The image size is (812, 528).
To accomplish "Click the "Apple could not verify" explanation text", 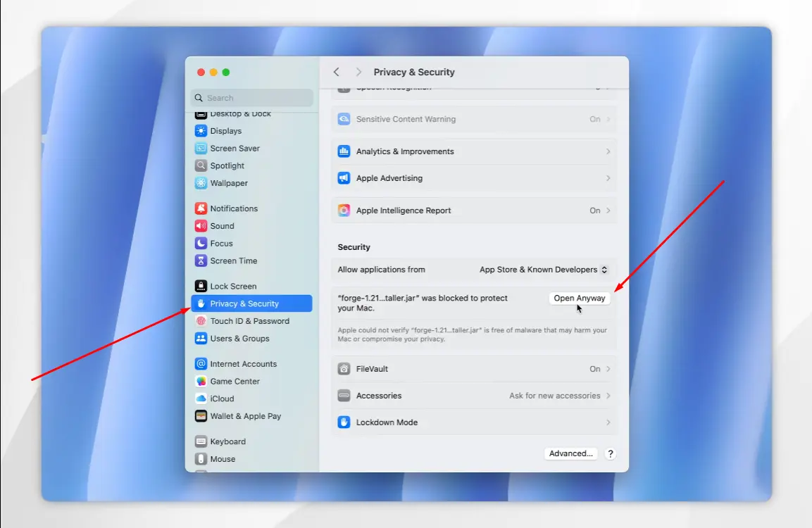I will [x=473, y=334].
